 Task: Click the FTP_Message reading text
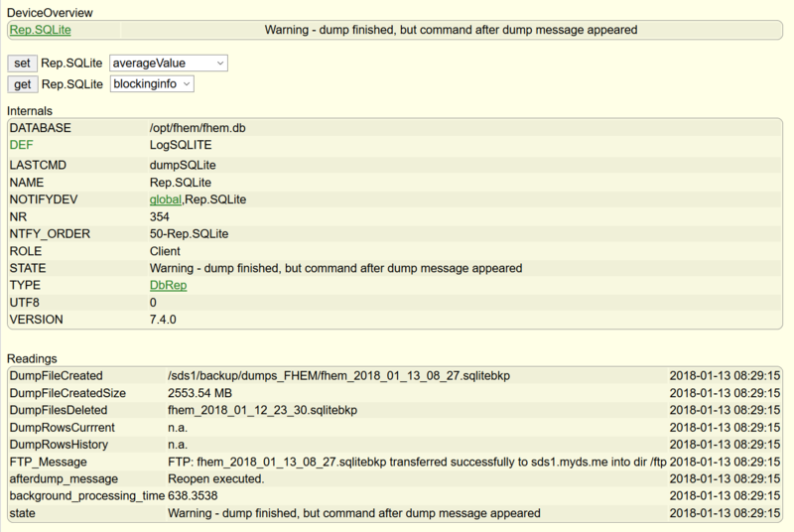coord(417,462)
